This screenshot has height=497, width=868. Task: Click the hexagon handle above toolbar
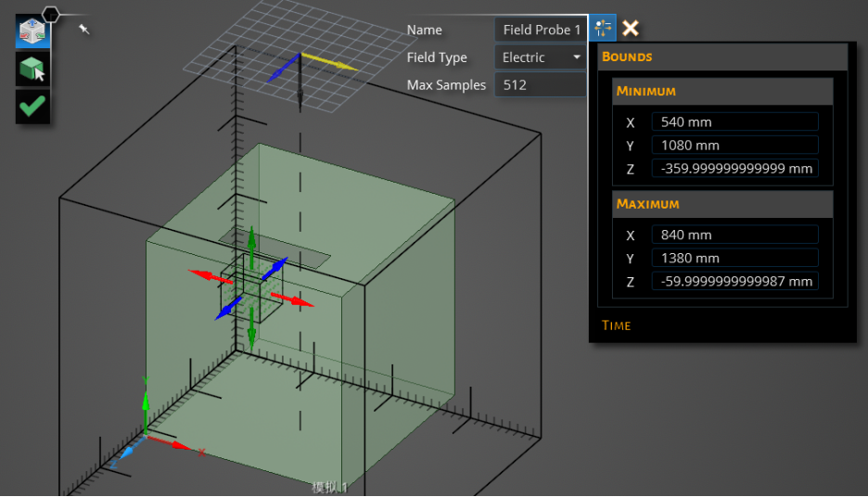(x=51, y=15)
